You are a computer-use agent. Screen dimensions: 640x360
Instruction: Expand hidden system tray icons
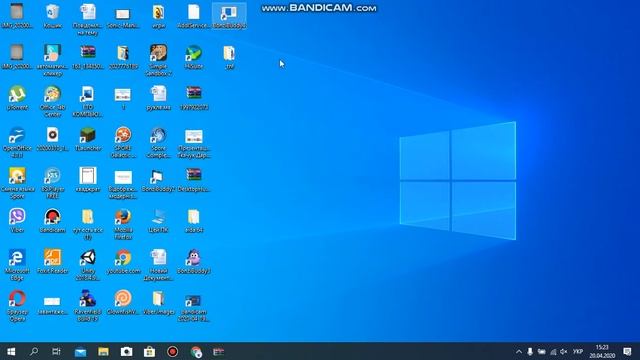point(519,351)
